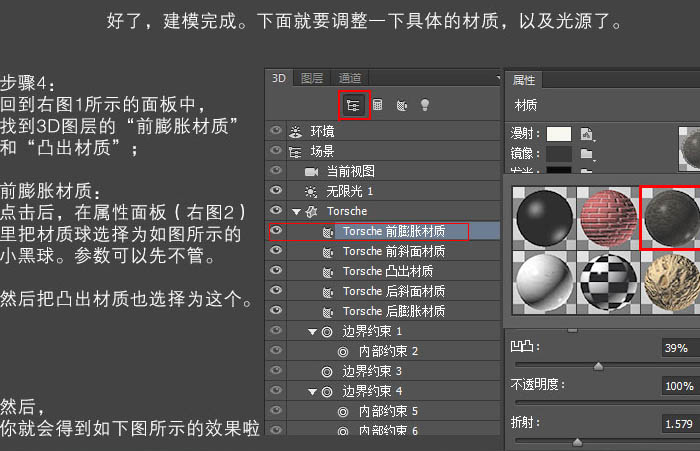Select Torsche 前膨胀材质 row
This screenshot has height=451, width=700.
(x=384, y=231)
